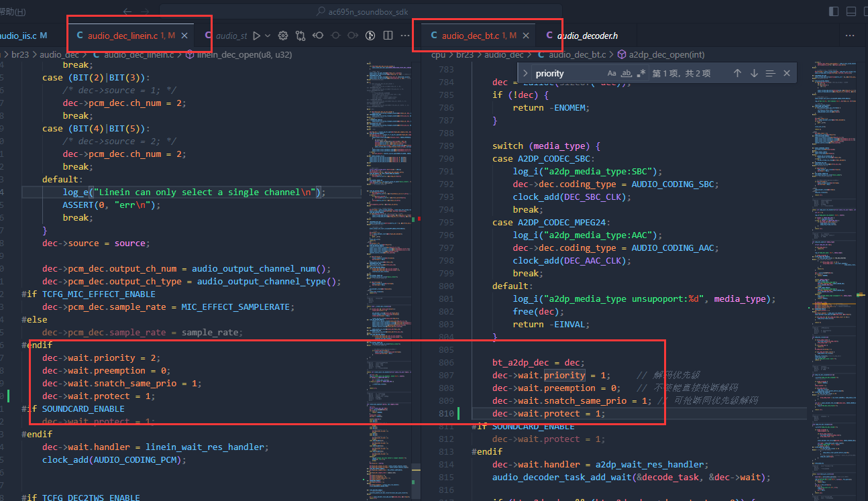Close the find widget
The width and height of the screenshot is (868, 501).
pos(787,73)
